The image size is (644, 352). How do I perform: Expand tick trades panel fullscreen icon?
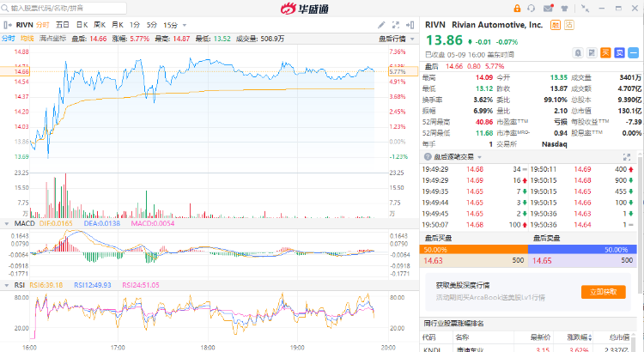(627, 157)
